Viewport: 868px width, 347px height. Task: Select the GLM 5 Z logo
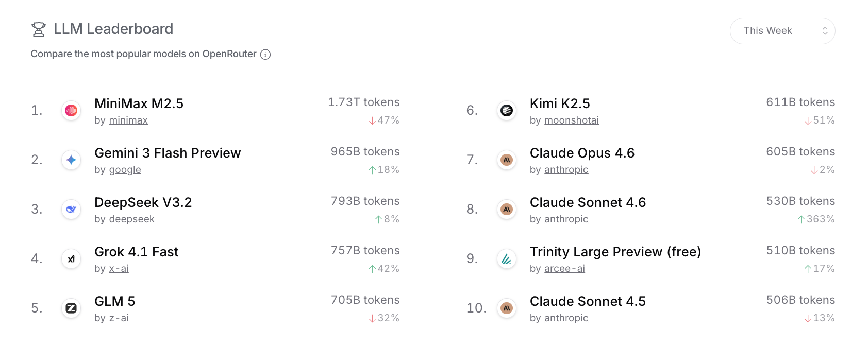(x=71, y=308)
